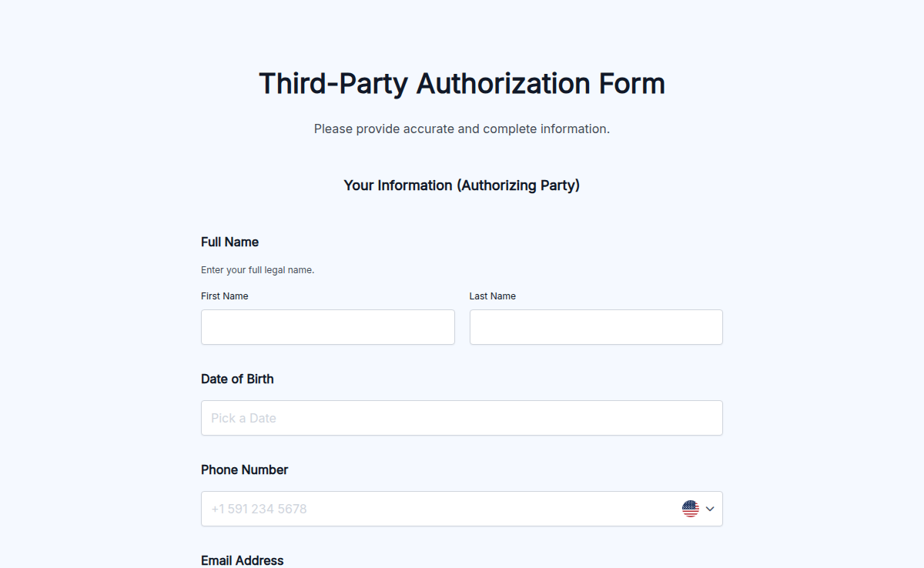Click the US flag country selector icon

[690, 509]
